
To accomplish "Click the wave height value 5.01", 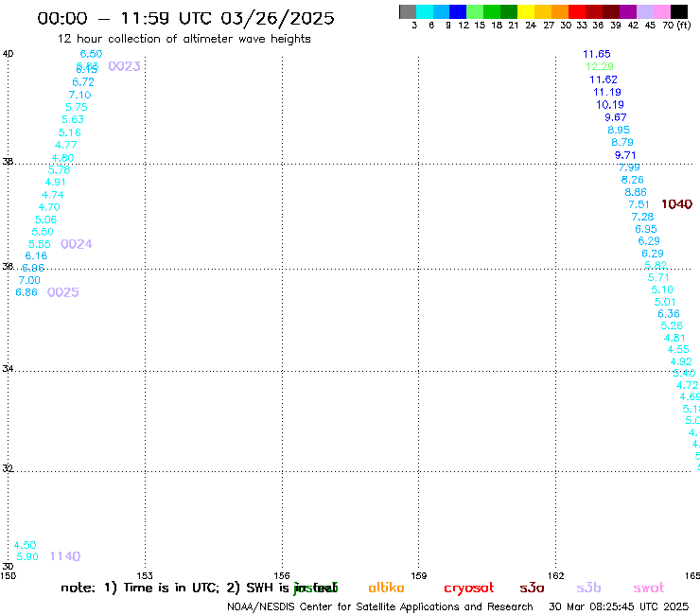I will [665, 302].
